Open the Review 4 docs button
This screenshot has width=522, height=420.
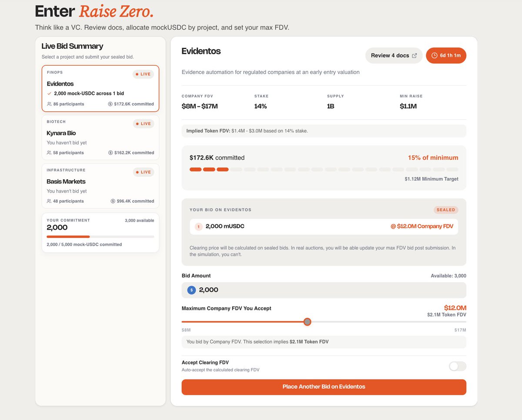[x=394, y=56]
